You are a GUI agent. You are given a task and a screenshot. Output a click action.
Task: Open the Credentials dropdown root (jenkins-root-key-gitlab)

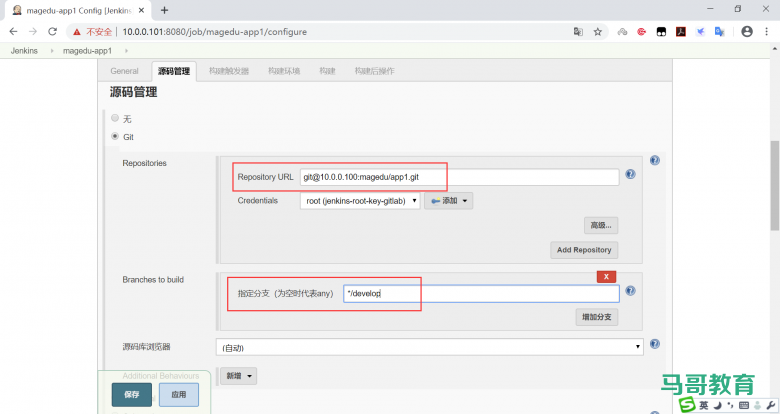(x=360, y=201)
